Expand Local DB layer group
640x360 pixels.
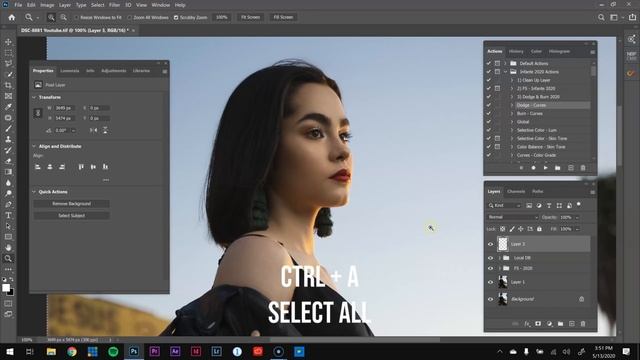(x=500, y=258)
